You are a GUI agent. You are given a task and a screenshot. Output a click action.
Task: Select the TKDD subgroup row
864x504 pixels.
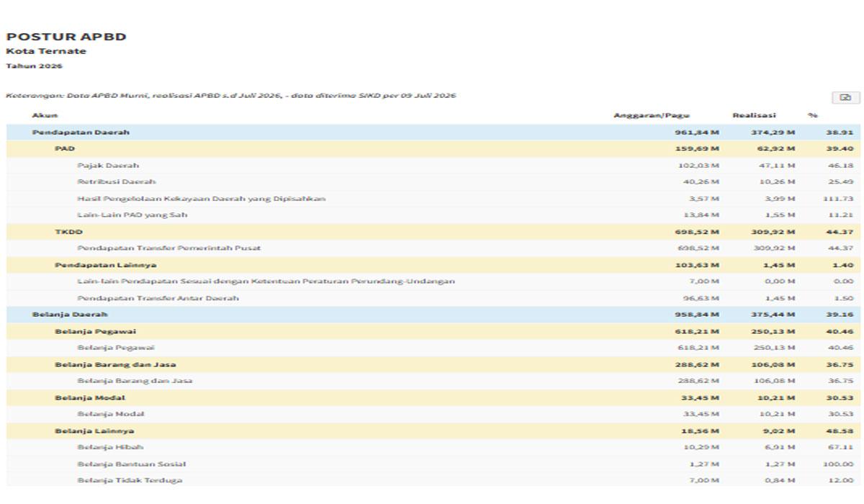tap(433, 232)
